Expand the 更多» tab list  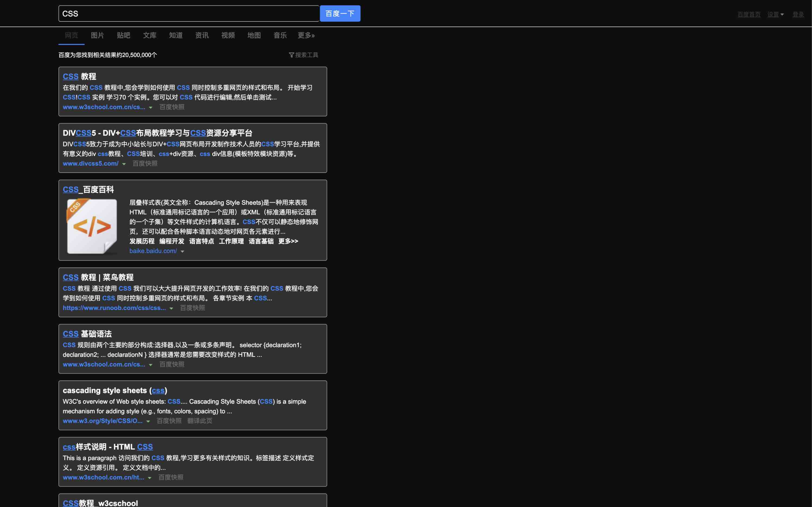tap(306, 35)
